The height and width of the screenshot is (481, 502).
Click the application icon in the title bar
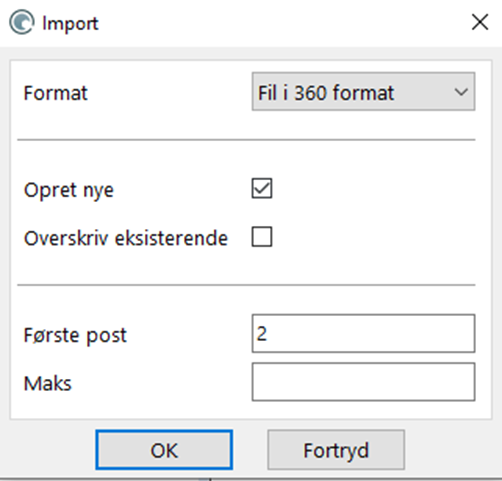point(22,23)
